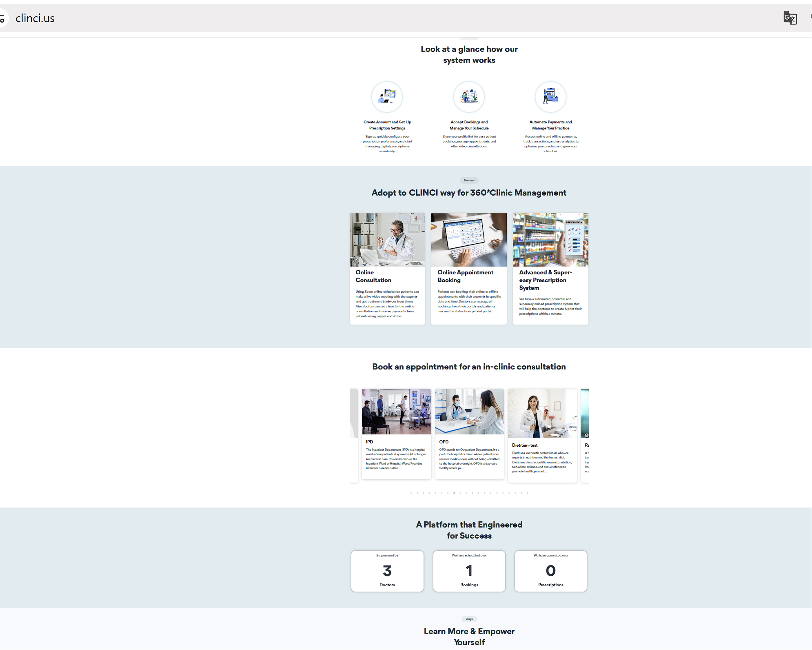Click the '0 Prescriptions' stats card
Image resolution: width=812 pixels, height=650 pixels.
click(551, 571)
